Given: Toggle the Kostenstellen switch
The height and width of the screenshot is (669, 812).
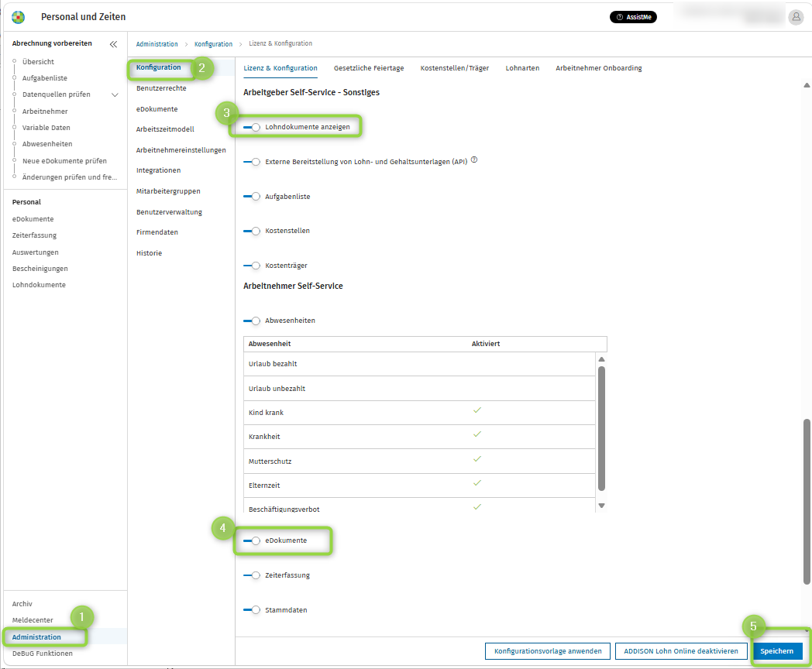Looking at the screenshot, I should tap(252, 232).
